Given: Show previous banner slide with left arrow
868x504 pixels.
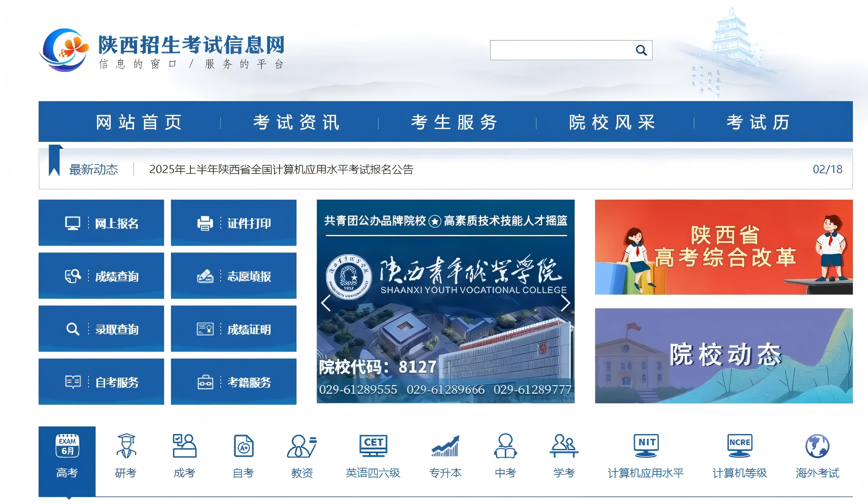Looking at the screenshot, I should [x=326, y=303].
